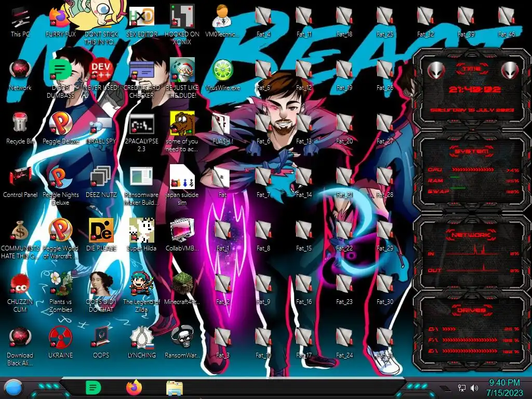The width and height of the screenshot is (532, 399).
Task: Open File Explorer from the taskbar
Action: tap(175, 389)
